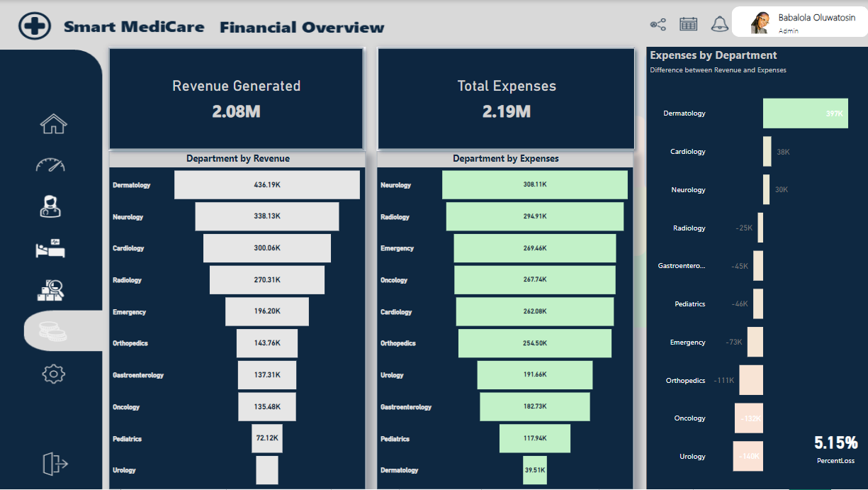
Task: Select the Total Expenses card
Action: 507,99
